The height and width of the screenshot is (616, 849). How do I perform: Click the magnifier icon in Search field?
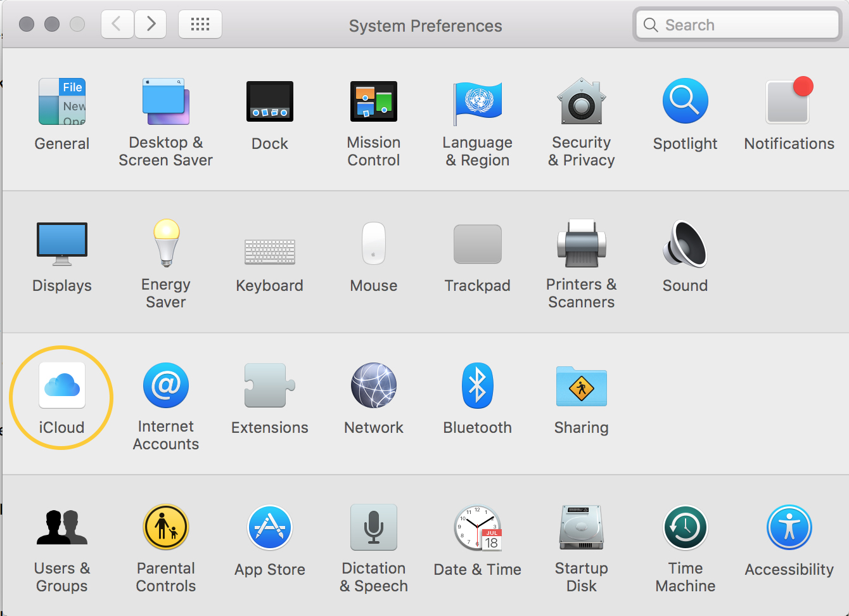pos(651,25)
